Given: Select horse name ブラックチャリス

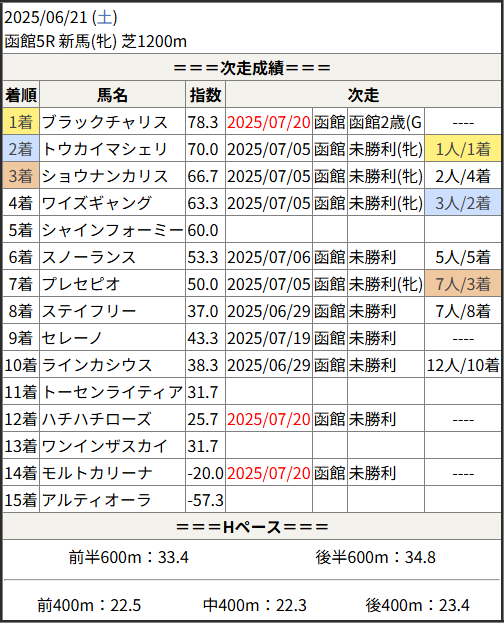Looking at the screenshot, I should [105, 122].
